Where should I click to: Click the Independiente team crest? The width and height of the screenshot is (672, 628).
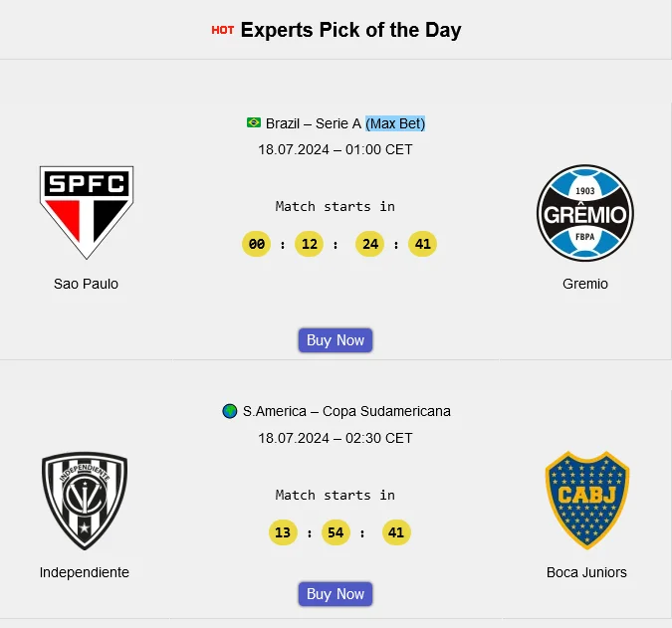pyautogui.click(x=85, y=501)
